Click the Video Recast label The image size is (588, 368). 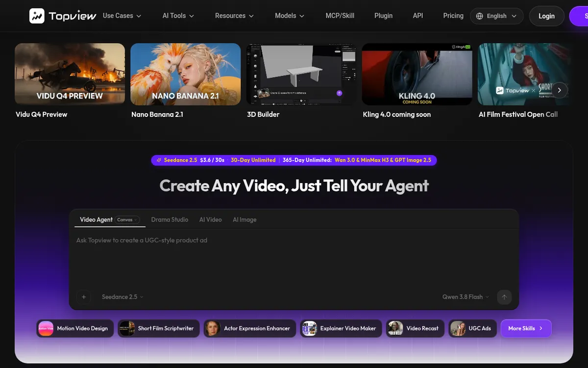[x=422, y=328]
